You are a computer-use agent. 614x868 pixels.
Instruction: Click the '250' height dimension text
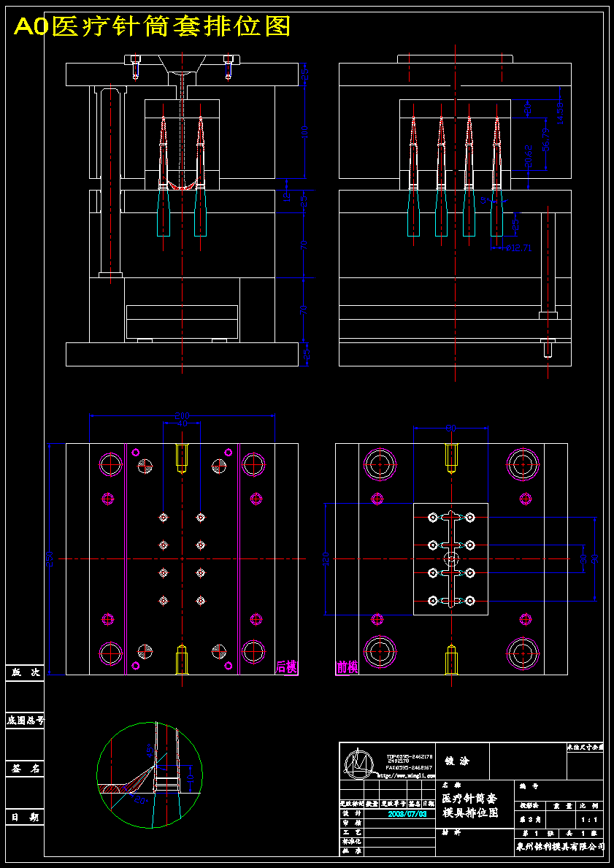tap(49, 558)
